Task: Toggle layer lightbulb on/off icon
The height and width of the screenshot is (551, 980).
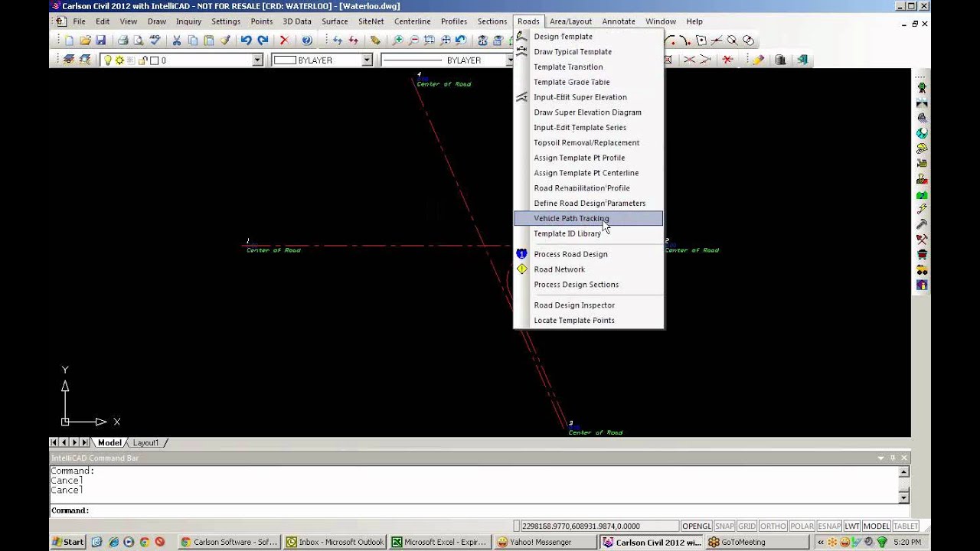Action: 108,60
